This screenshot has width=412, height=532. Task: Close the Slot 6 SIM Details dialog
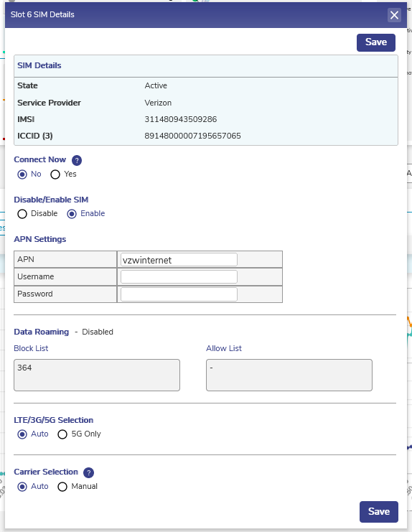394,15
